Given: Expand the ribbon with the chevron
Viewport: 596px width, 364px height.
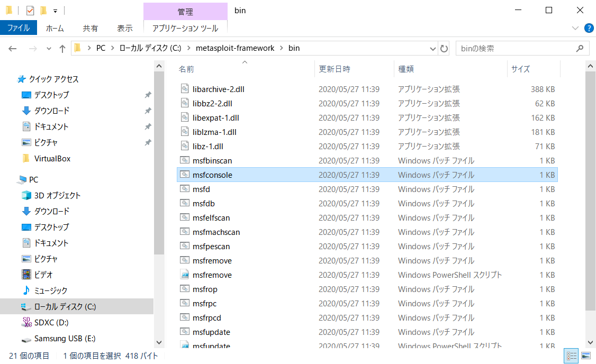Looking at the screenshot, I should coord(575,28).
